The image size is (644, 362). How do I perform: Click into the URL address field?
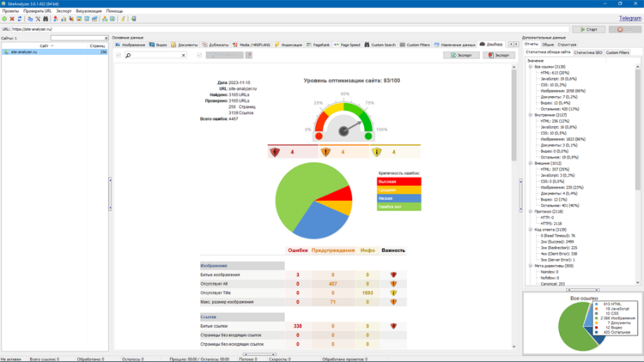pyautogui.click(x=290, y=29)
